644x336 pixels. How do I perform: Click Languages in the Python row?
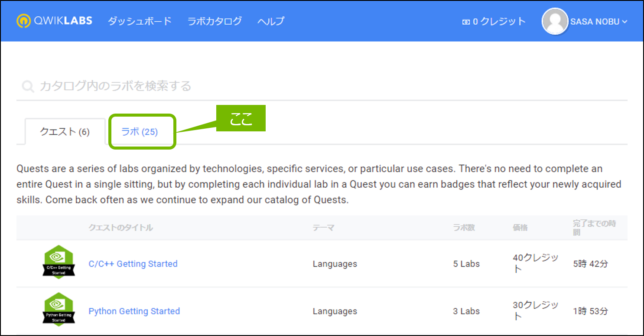[335, 311]
